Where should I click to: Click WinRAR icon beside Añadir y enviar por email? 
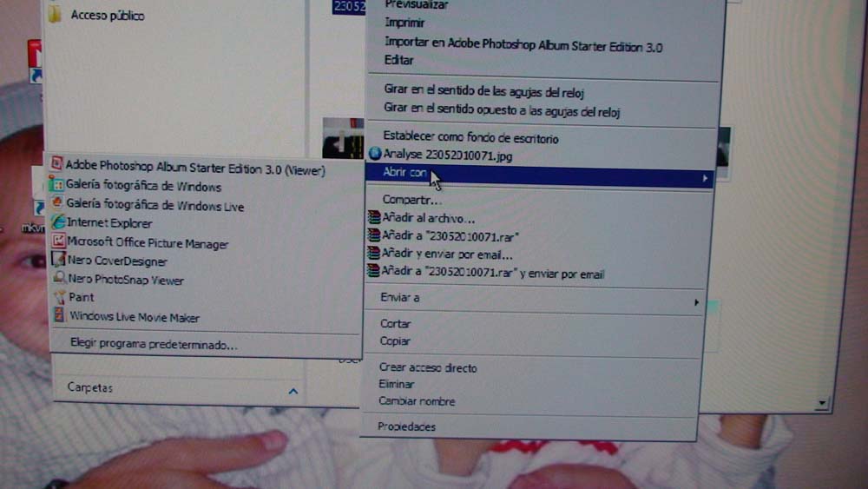[373, 253]
